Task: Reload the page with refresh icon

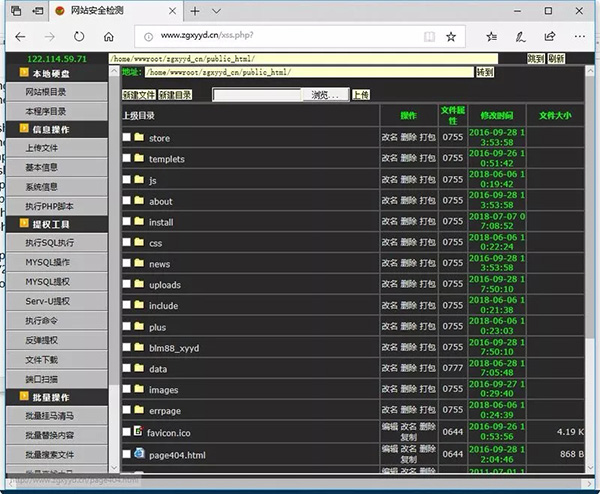Action: tap(79, 37)
